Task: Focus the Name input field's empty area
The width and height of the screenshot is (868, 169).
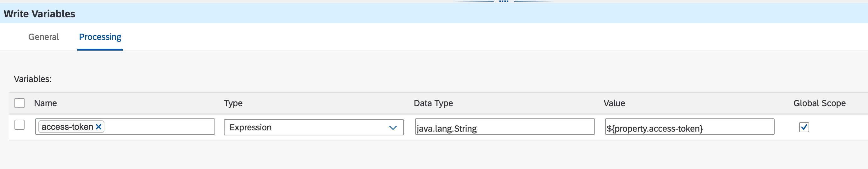Action: (159, 127)
